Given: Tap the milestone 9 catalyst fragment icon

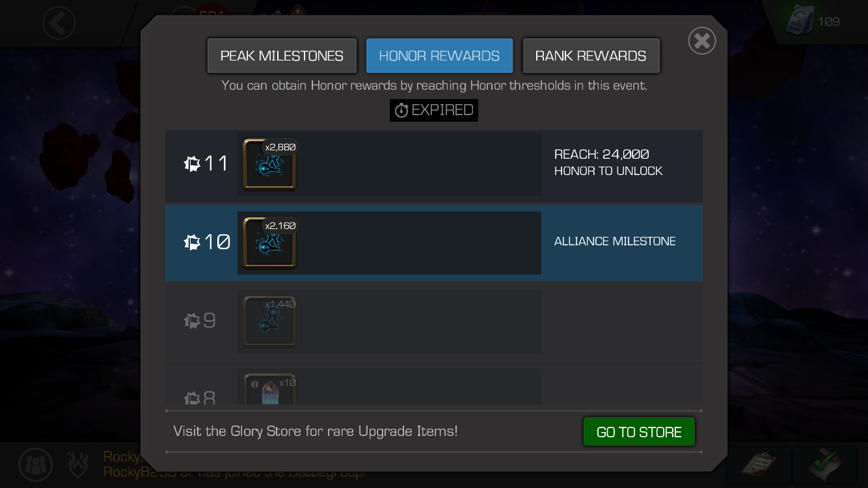Looking at the screenshot, I should pos(269,321).
